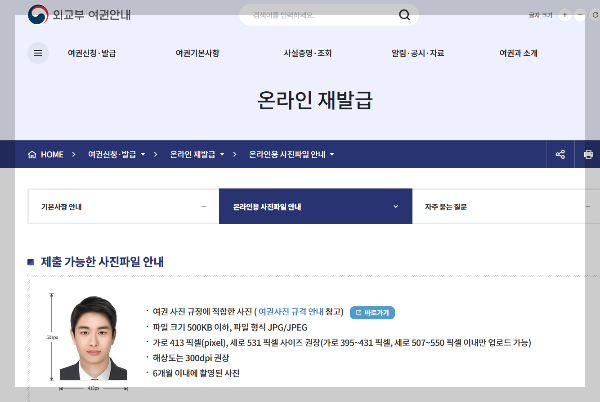Click the print icon in breadcrumb bar

(588, 154)
